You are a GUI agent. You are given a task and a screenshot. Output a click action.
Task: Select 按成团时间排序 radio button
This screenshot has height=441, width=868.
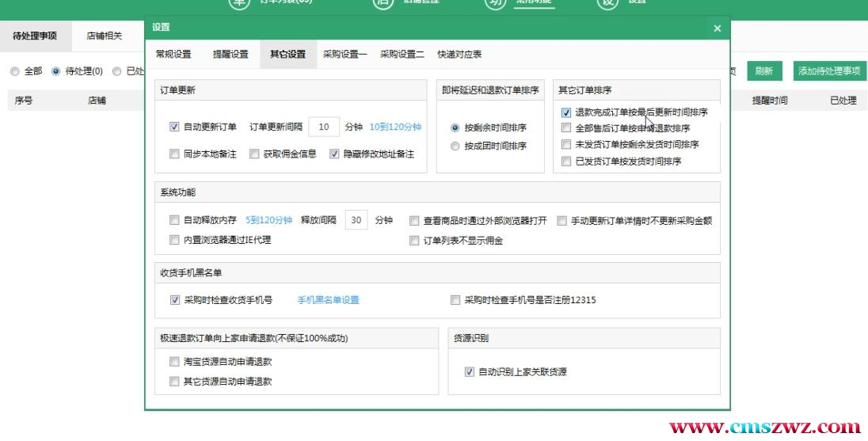point(455,146)
